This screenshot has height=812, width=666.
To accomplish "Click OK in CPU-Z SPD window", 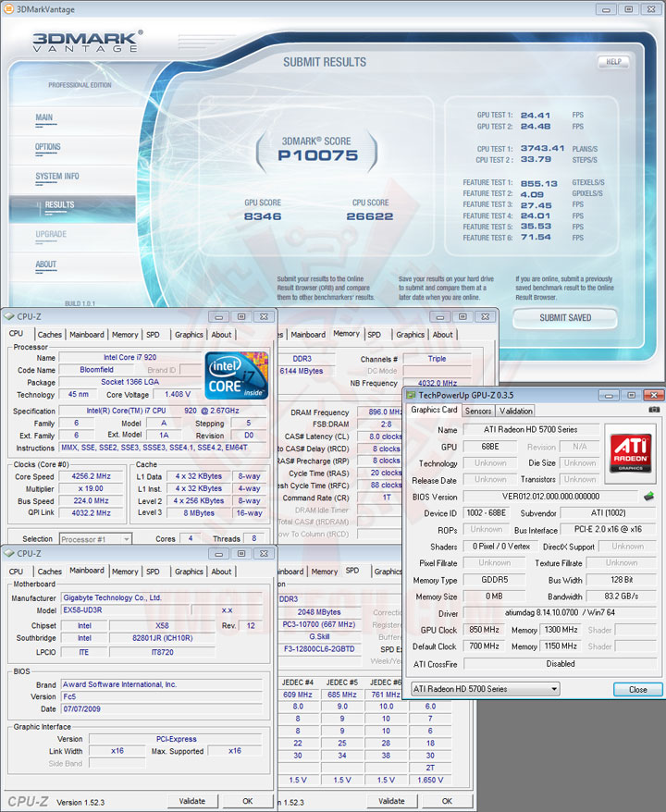I will coord(447,801).
